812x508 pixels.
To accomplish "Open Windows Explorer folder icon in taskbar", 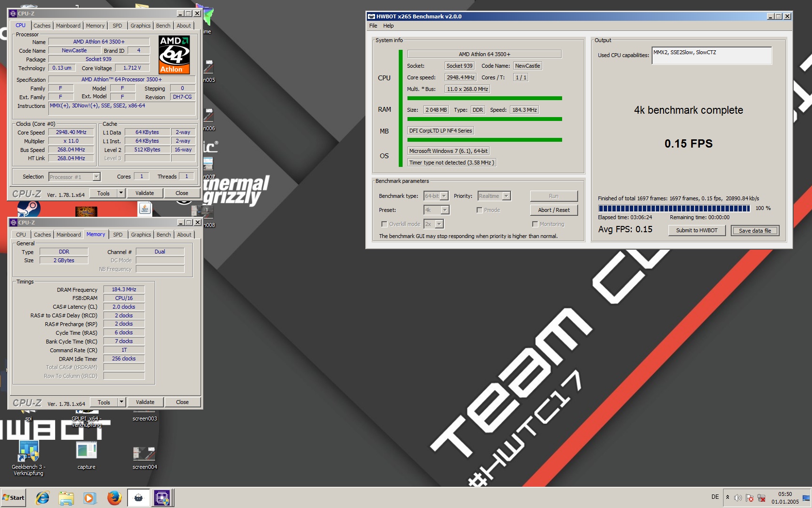I will coord(66,498).
